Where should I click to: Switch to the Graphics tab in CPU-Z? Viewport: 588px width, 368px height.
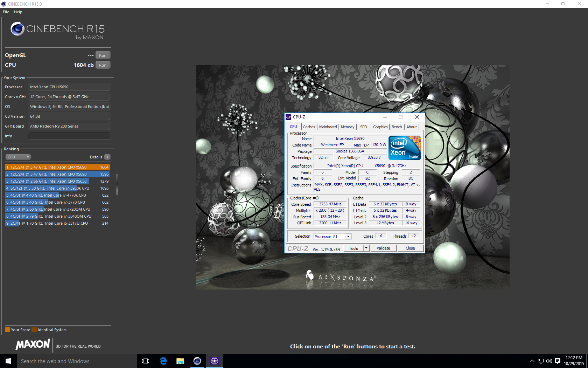(x=380, y=127)
